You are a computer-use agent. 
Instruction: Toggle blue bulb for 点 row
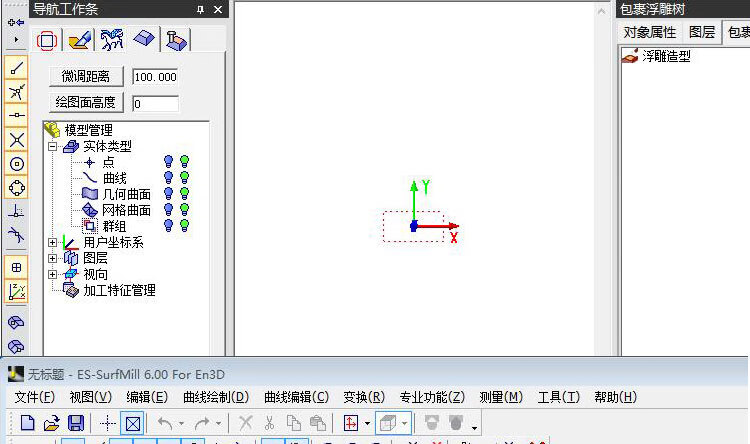tap(168, 162)
